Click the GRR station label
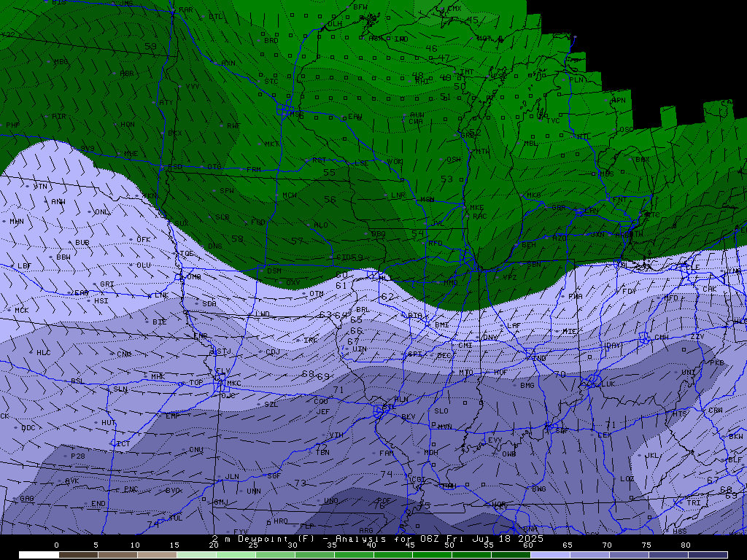 (558, 208)
